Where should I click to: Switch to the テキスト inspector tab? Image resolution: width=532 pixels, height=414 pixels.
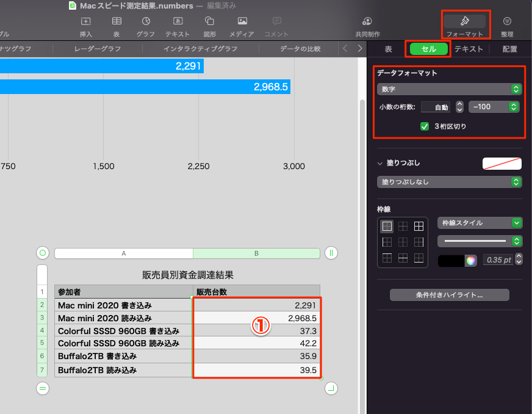point(469,49)
